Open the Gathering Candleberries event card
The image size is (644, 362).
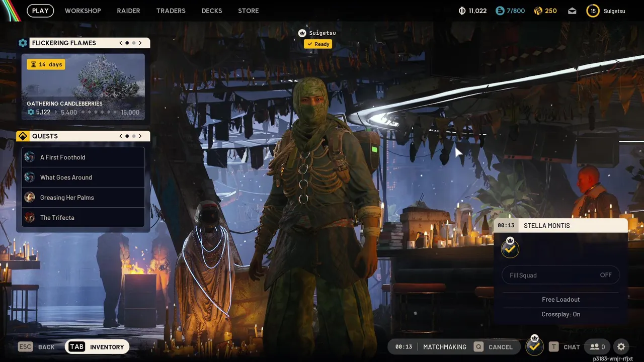pyautogui.click(x=83, y=87)
